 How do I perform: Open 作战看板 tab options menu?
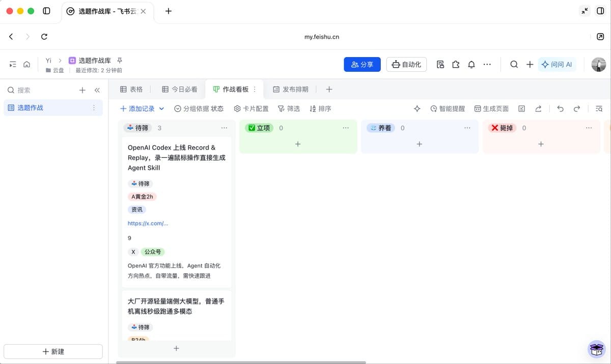(255, 89)
